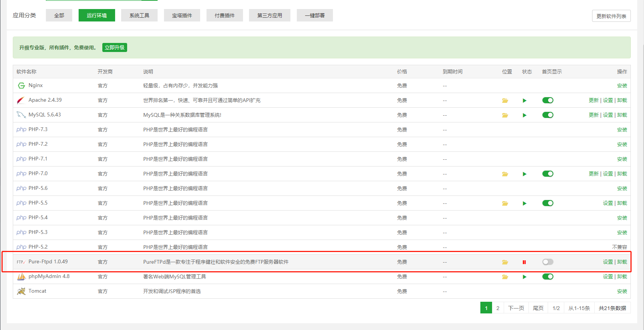This screenshot has width=644, height=330.
Task: Click the 更新软件列表 button
Action: [611, 16]
